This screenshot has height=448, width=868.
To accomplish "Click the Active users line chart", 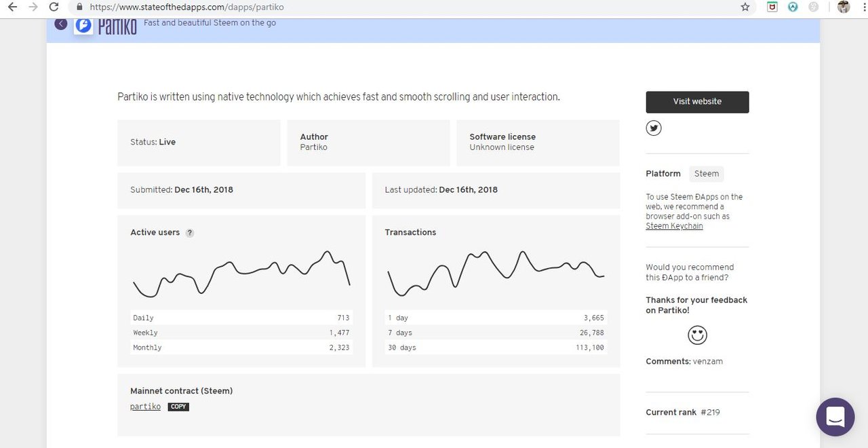I will (x=241, y=274).
